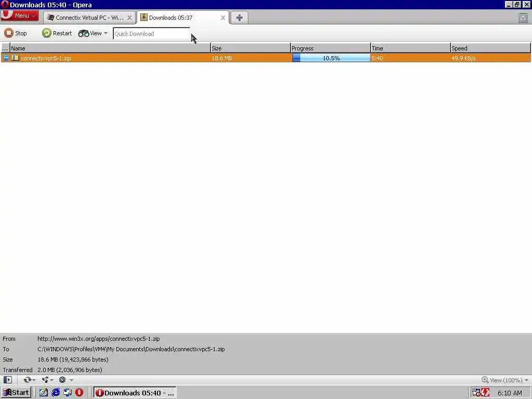Open the Windows Start menu
This screenshot has height=399, width=532.
(x=16, y=393)
